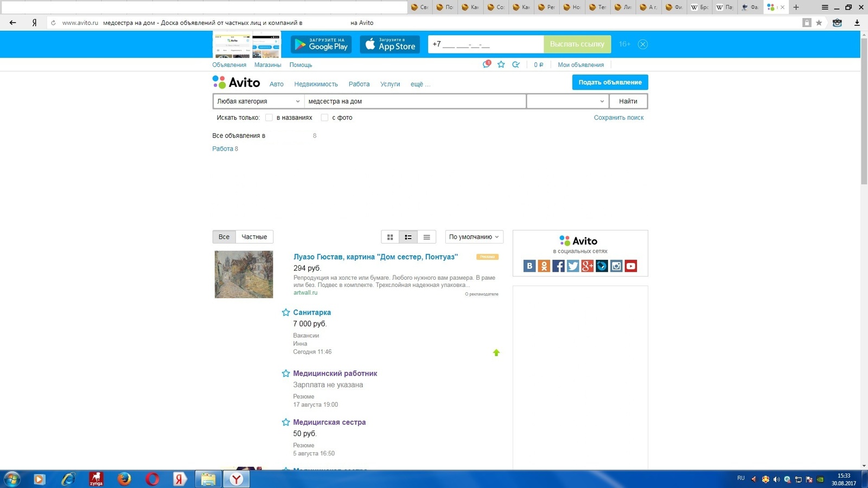Open the 'По умолчанию' sorting dropdown
This screenshot has height=488, width=868.
click(474, 237)
